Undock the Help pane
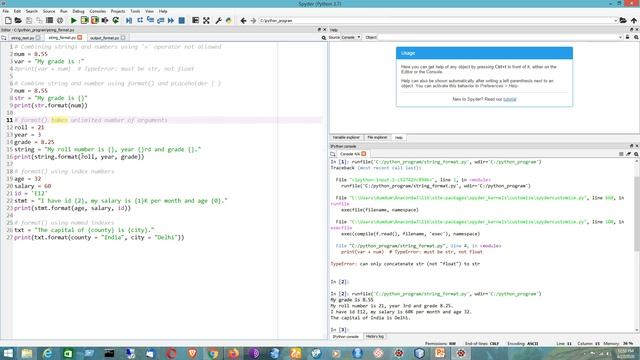Image resolution: width=640 pixels, height=360 pixels. click(x=631, y=30)
